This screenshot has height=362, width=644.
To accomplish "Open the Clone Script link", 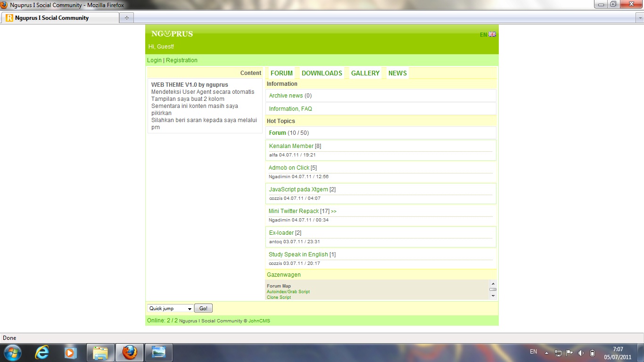I will pyautogui.click(x=279, y=297).
